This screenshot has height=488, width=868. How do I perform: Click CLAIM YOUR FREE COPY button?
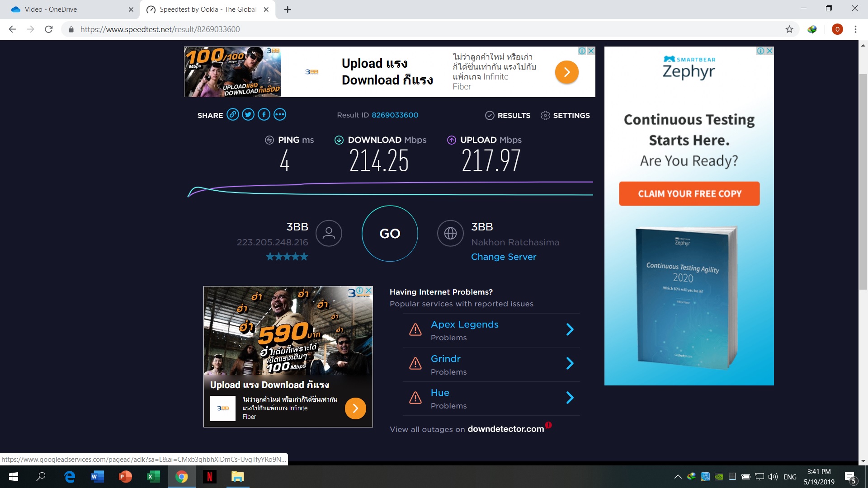(689, 194)
